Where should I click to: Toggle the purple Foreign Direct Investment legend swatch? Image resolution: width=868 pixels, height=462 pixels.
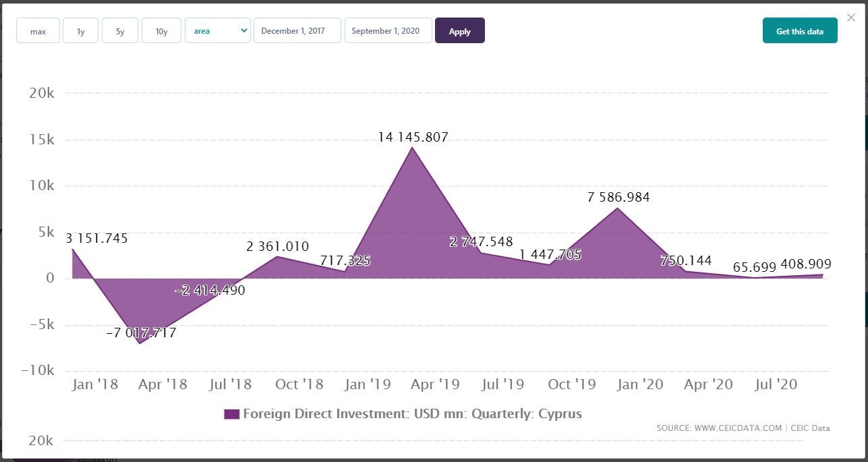pyautogui.click(x=231, y=414)
